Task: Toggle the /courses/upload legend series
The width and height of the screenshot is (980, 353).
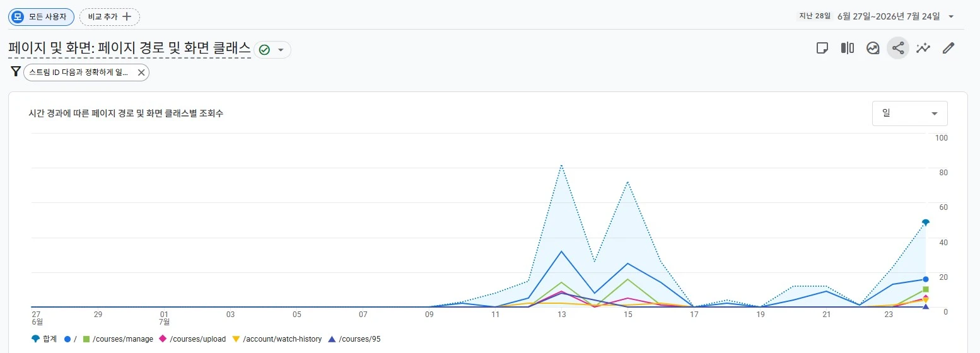Action: tap(192, 339)
